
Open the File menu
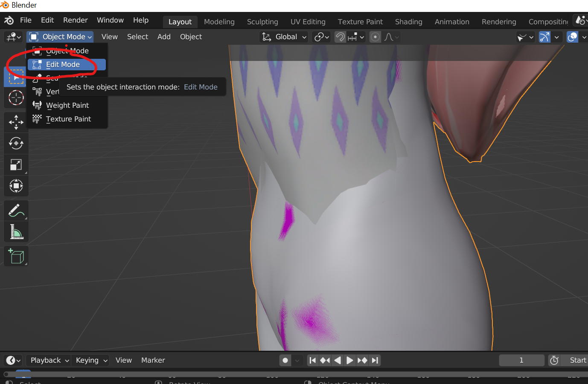pyautogui.click(x=26, y=20)
